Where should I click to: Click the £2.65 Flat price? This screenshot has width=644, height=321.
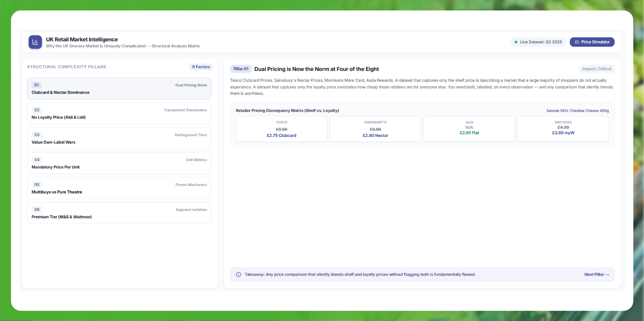tap(469, 133)
